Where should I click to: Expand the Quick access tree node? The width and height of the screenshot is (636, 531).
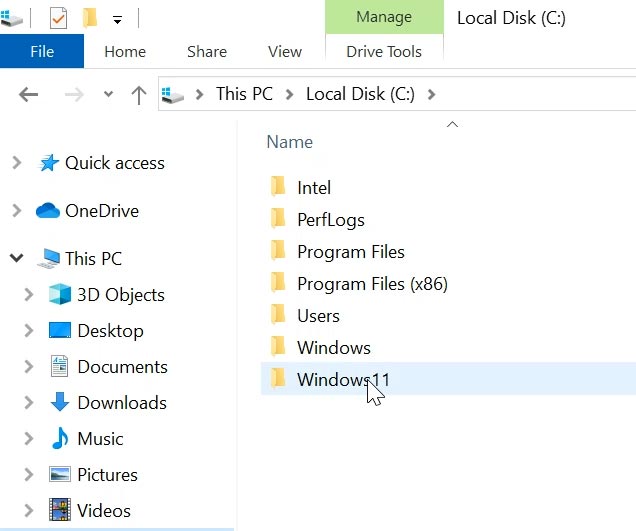(17, 163)
